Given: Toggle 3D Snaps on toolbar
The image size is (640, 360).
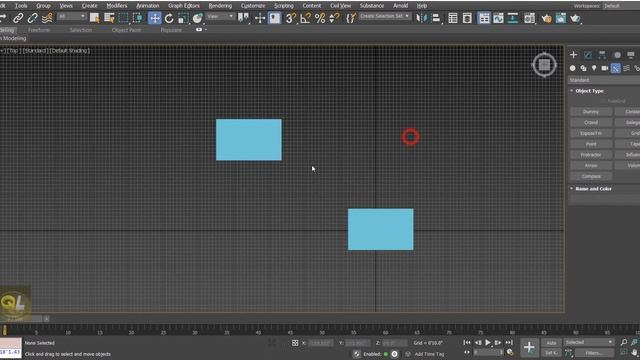Looking at the screenshot, I should click(290, 18).
